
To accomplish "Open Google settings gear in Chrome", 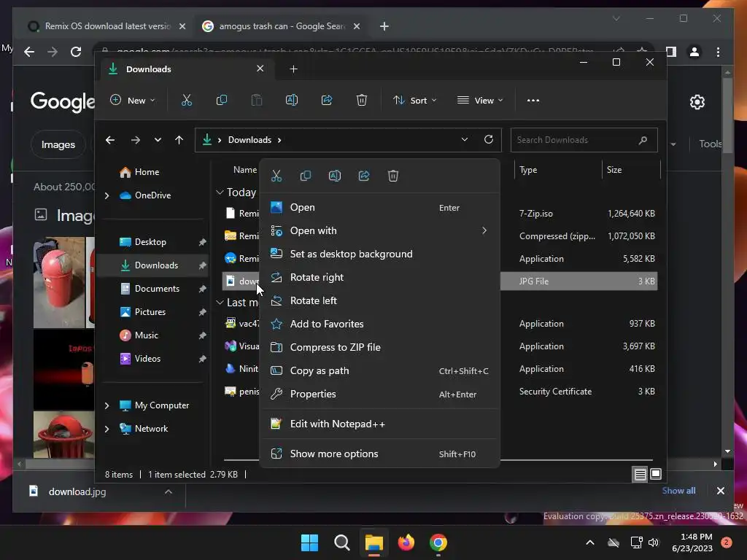I will pyautogui.click(x=697, y=102).
